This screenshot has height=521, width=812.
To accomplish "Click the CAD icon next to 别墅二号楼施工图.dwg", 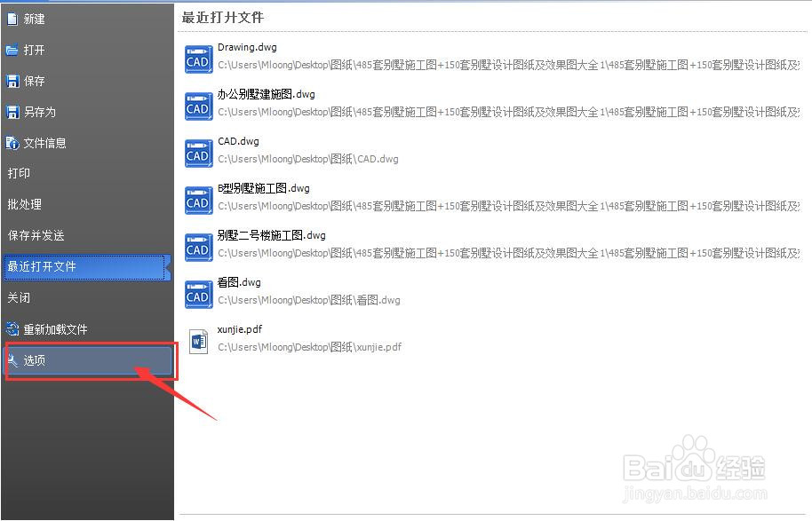I will 198,248.
